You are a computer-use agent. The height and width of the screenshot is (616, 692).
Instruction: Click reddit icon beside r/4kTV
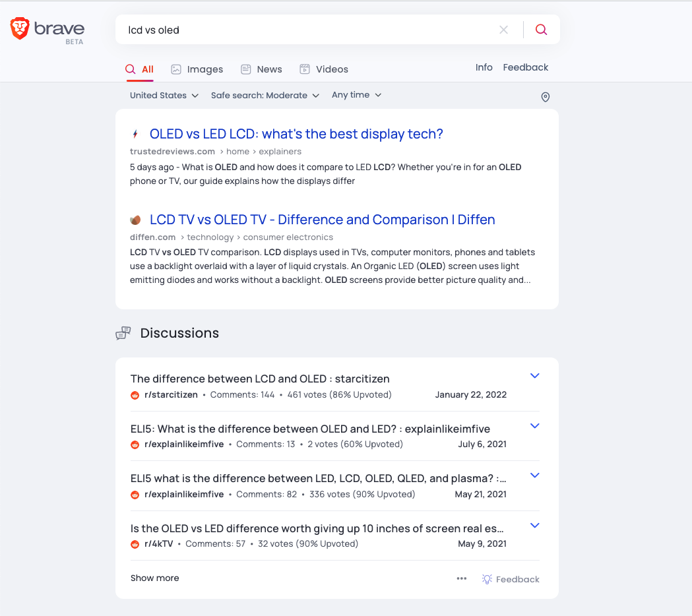pyautogui.click(x=135, y=544)
